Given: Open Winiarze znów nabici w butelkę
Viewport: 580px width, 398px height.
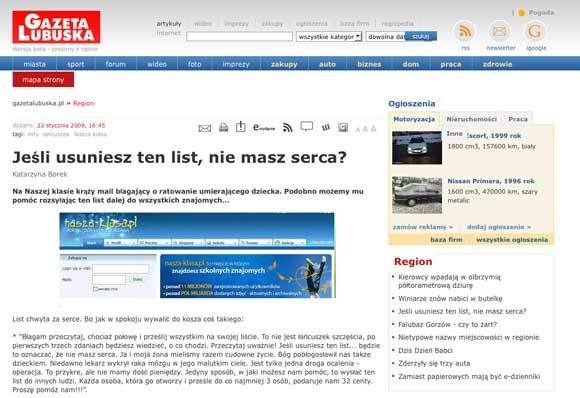Looking at the screenshot, I should [x=450, y=298].
